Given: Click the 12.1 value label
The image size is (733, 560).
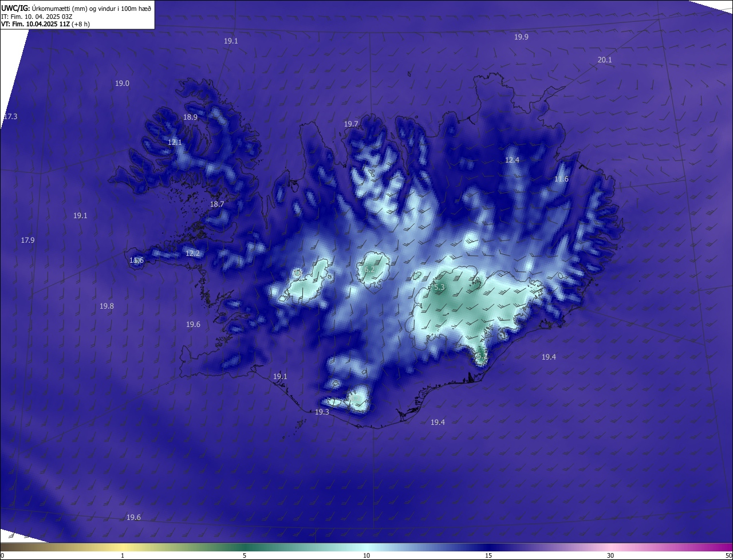Looking at the screenshot, I should (x=175, y=142).
